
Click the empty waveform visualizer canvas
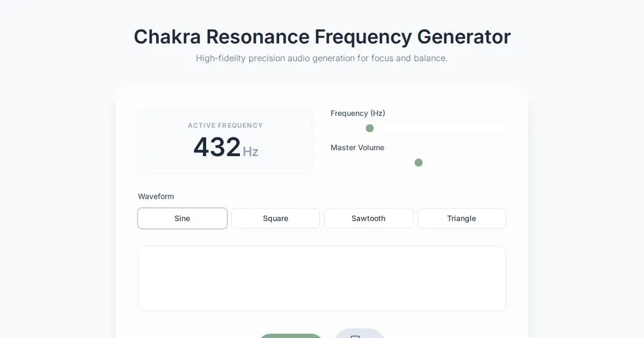321,278
